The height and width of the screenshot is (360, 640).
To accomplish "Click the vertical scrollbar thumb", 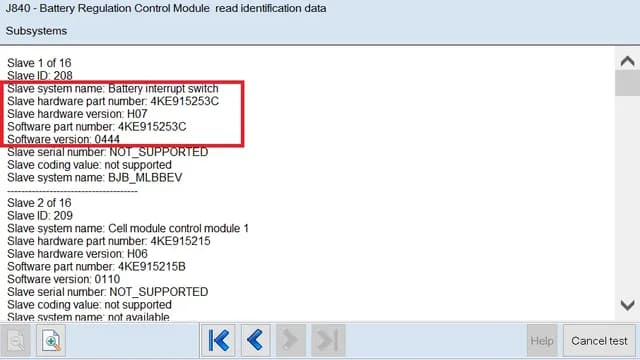I will click(x=627, y=83).
